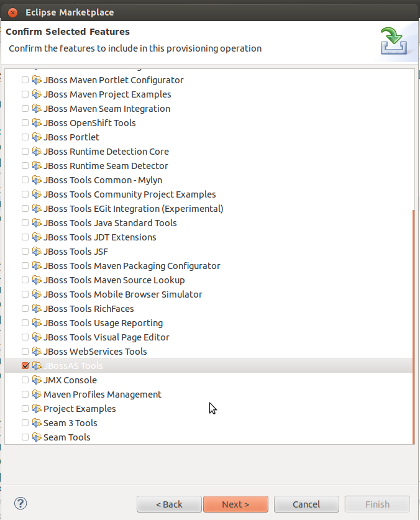The height and width of the screenshot is (520, 420).
Task: Click feature icon next to Project Examples
Action: [x=37, y=409]
